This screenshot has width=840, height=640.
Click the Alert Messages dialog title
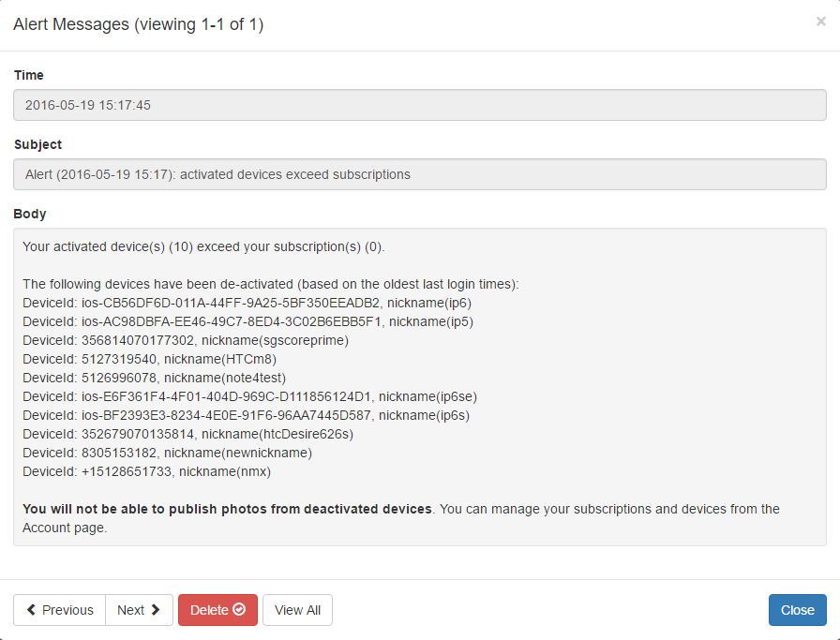click(138, 25)
